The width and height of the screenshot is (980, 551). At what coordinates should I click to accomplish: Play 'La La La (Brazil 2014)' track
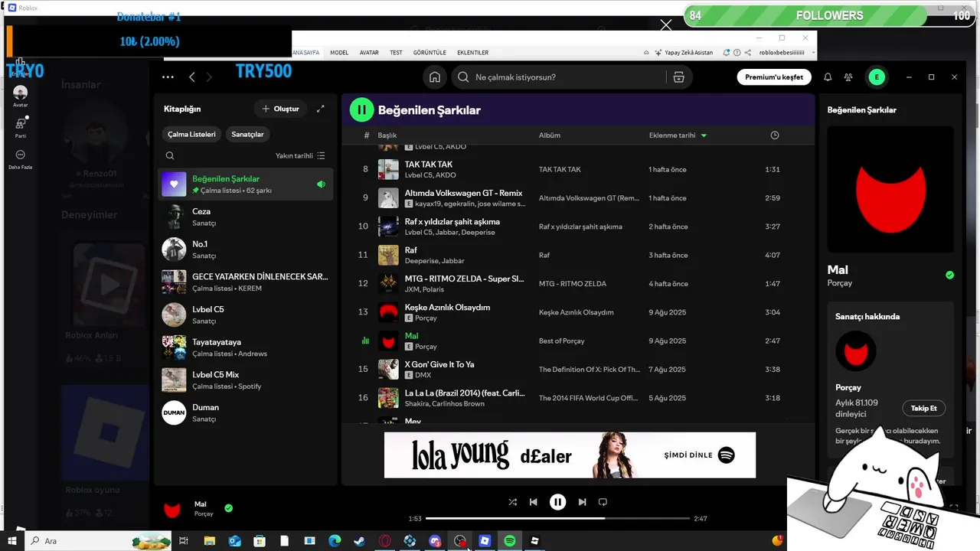click(465, 393)
